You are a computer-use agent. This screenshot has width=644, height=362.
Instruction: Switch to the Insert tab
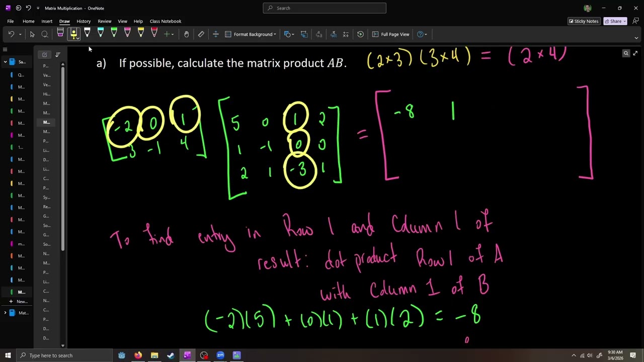coord(47,21)
